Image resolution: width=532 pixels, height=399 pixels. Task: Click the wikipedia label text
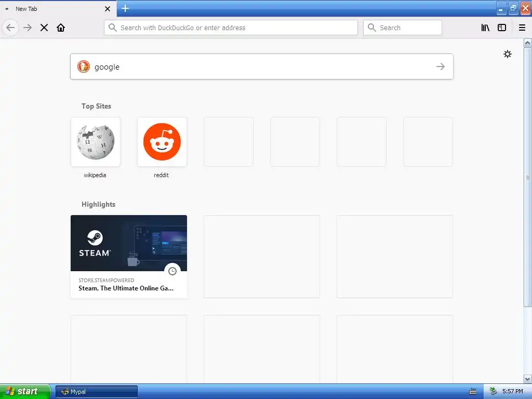click(95, 175)
